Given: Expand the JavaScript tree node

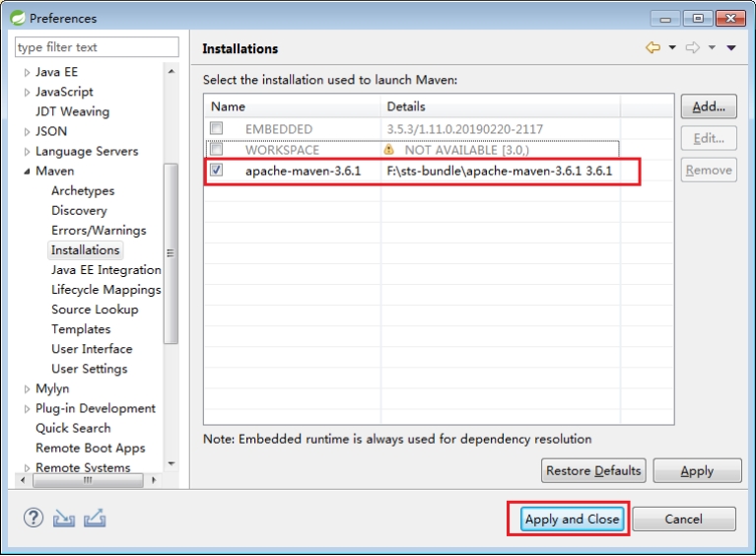Looking at the screenshot, I should pyautogui.click(x=27, y=93).
